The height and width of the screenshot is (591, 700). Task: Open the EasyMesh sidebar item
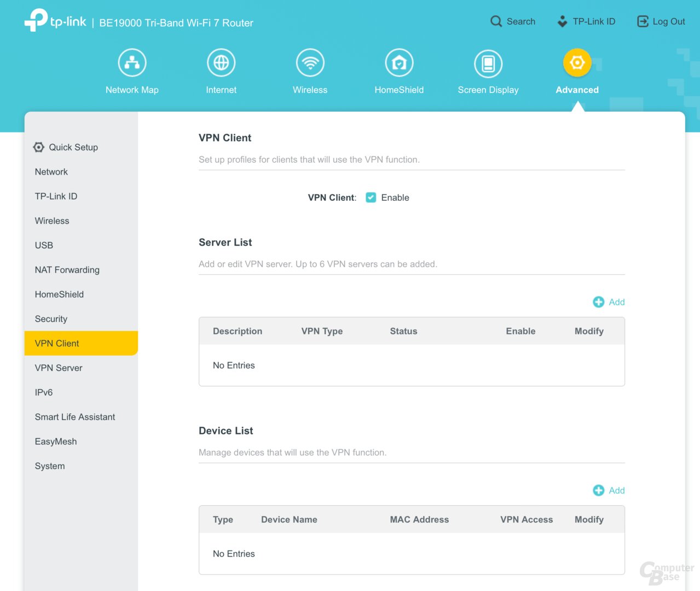pyautogui.click(x=56, y=442)
